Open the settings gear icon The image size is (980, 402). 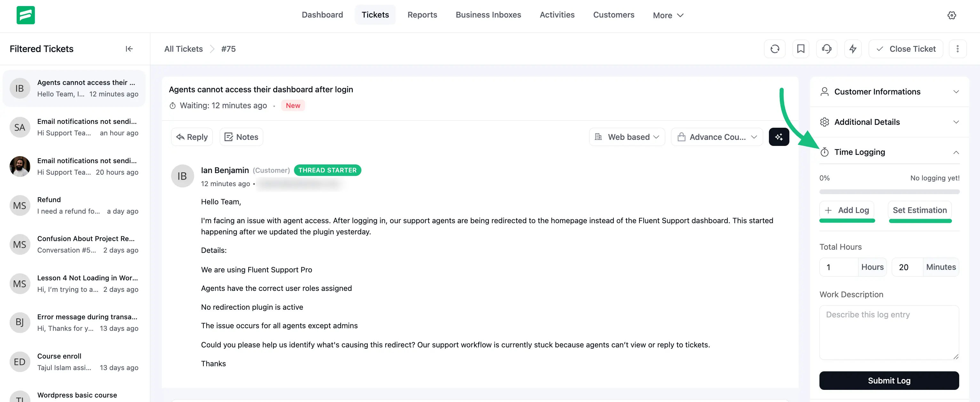coord(952,15)
